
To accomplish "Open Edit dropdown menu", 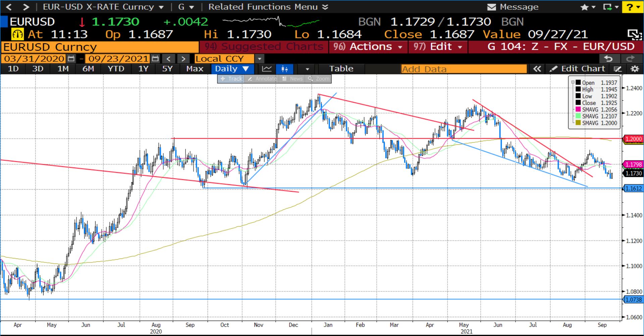I will click(x=438, y=47).
